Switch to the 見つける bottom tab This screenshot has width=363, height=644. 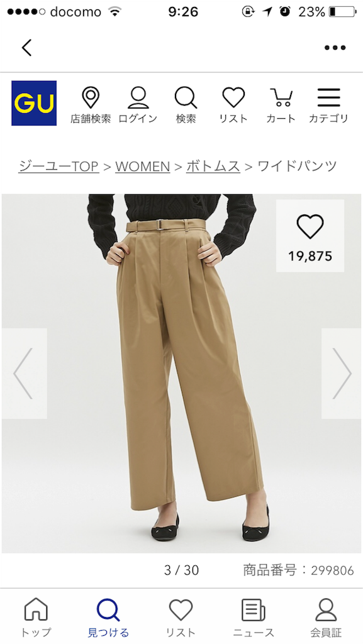tap(108, 618)
